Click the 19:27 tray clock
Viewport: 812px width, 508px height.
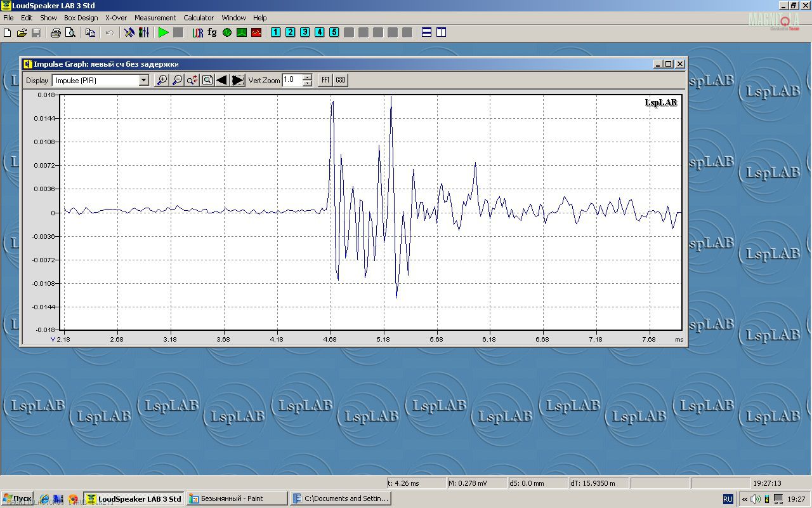pos(797,499)
